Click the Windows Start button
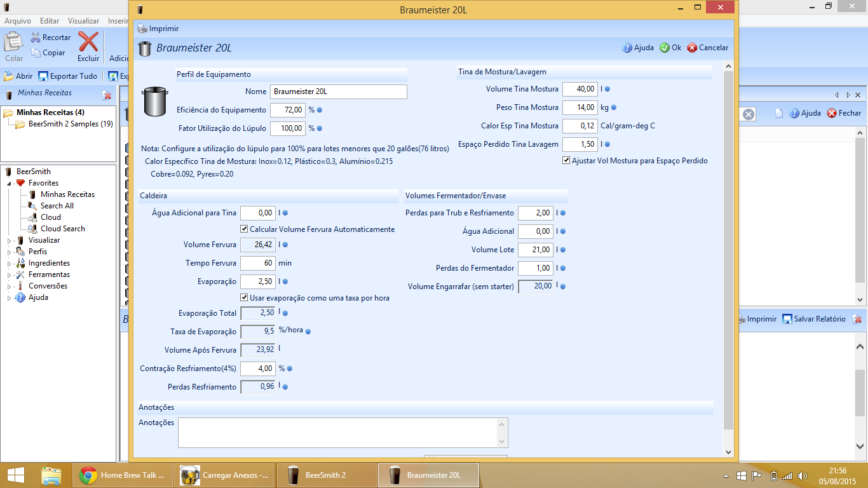The height and width of the screenshot is (488, 868). pyautogui.click(x=15, y=475)
